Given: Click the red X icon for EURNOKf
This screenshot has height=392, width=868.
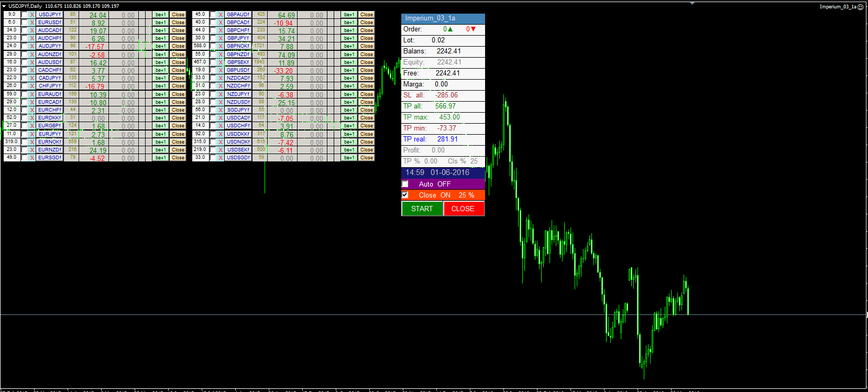Looking at the screenshot, I should [x=32, y=142].
